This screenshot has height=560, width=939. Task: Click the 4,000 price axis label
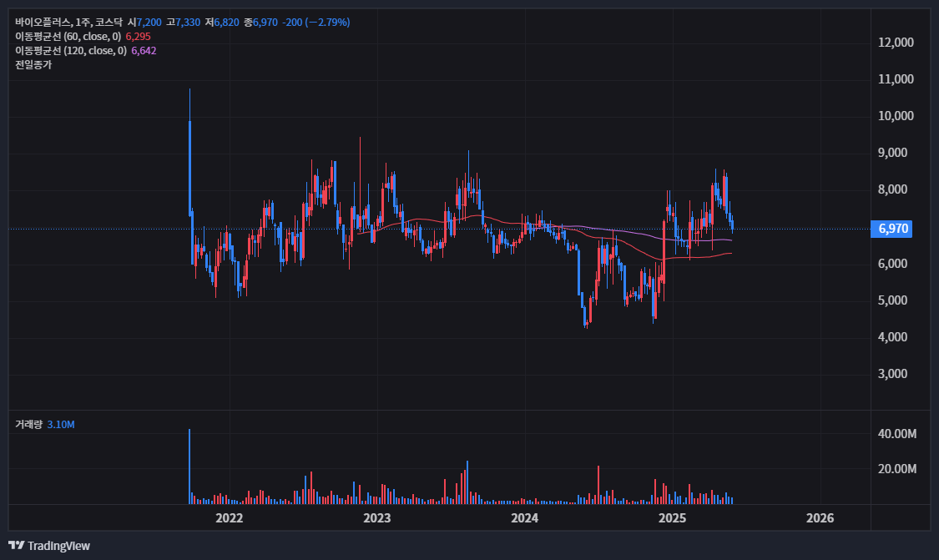(x=893, y=337)
